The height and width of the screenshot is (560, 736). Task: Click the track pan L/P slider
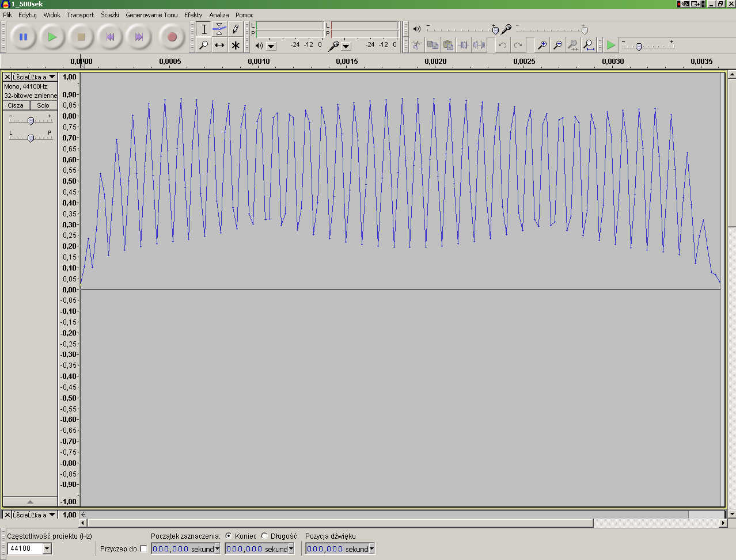[x=31, y=138]
